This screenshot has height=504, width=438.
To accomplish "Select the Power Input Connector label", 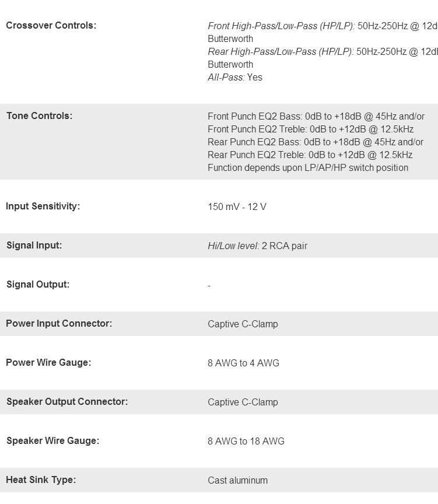I will (59, 324).
